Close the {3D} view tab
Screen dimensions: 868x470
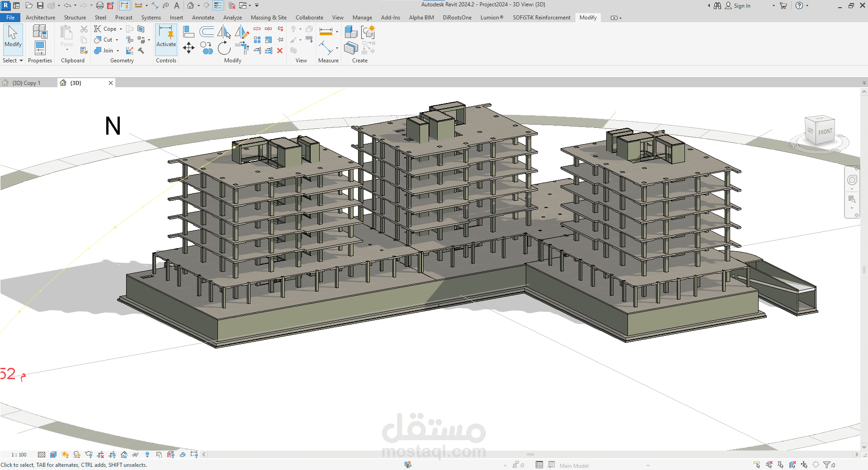coord(111,83)
